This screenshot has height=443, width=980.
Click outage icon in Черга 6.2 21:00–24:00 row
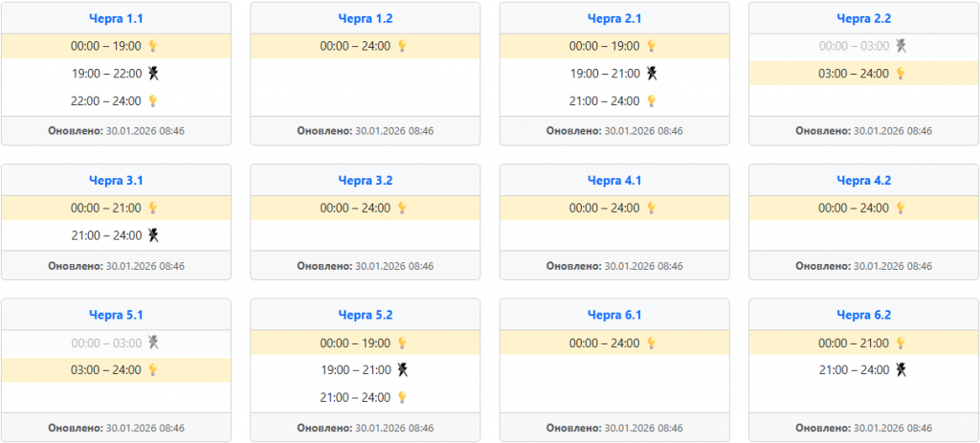[900, 369]
